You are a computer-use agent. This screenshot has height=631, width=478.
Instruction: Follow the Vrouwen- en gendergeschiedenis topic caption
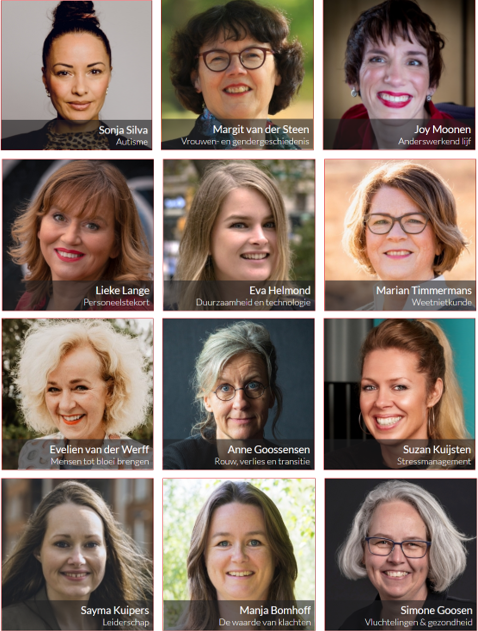[x=245, y=141]
